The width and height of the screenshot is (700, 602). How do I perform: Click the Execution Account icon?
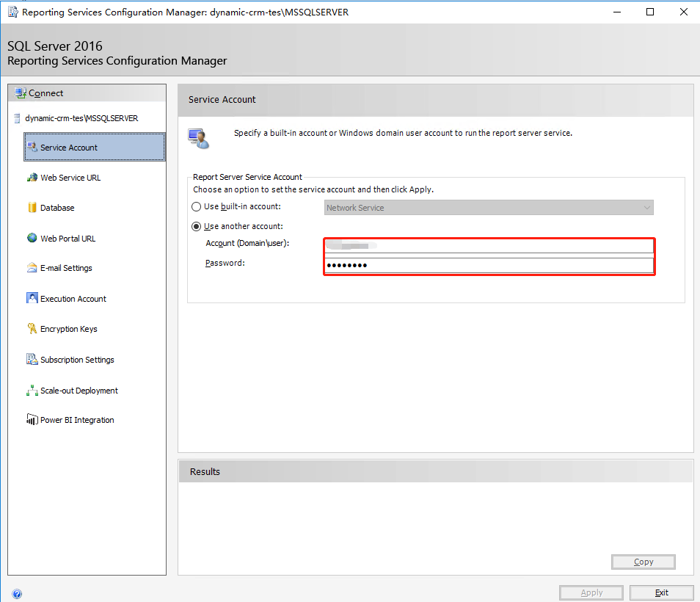[x=32, y=298]
